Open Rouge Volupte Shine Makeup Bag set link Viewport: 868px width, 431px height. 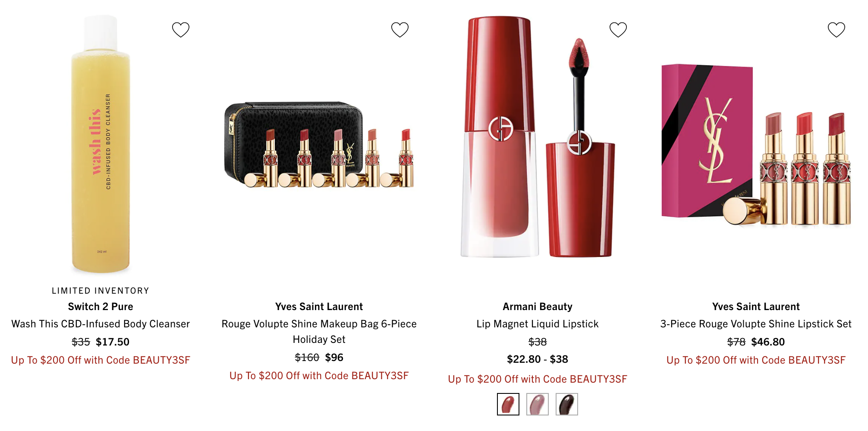[319, 332]
